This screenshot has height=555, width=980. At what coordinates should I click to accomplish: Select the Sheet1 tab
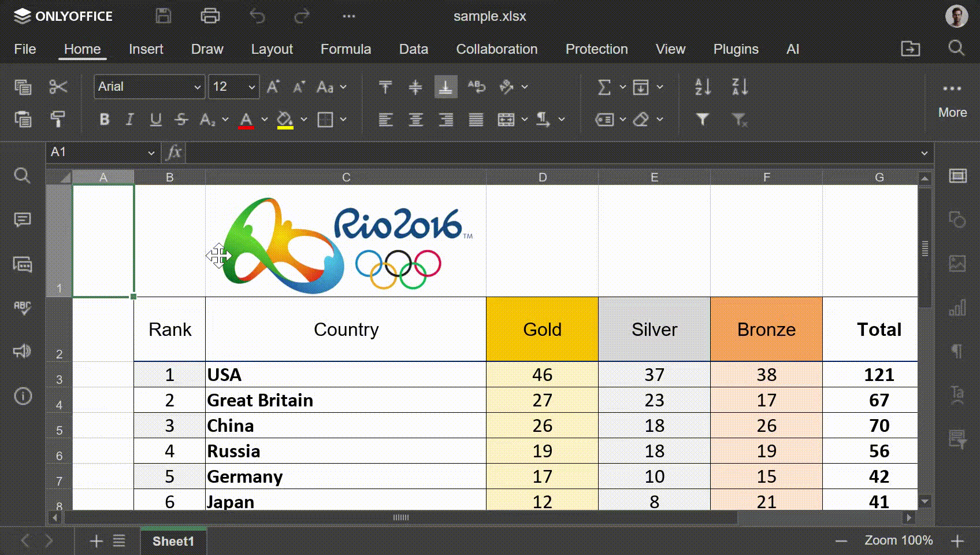click(x=173, y=541)
